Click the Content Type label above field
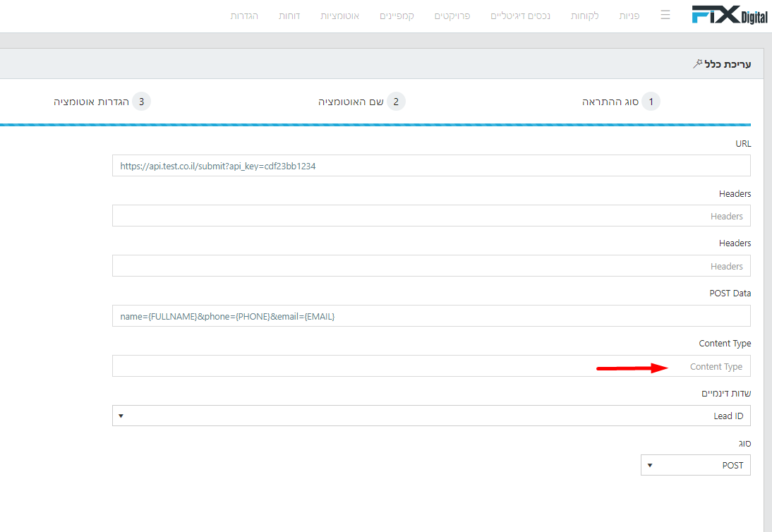The width and height of the screenshot is (772, 532). 725,344
